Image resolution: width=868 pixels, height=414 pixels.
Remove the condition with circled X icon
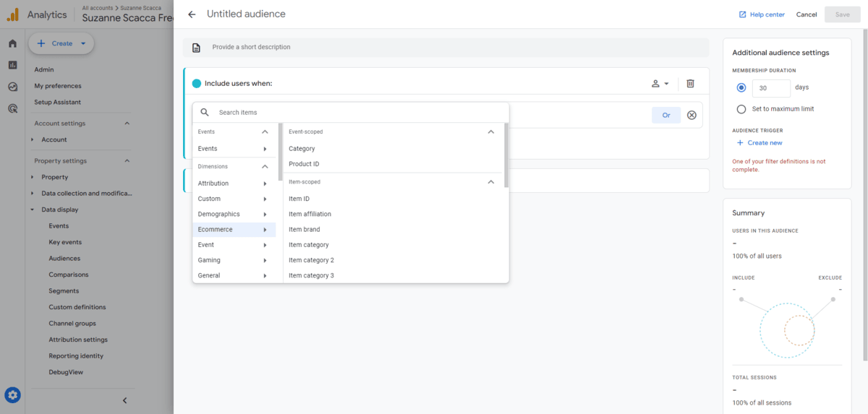[x=692, y=115]
